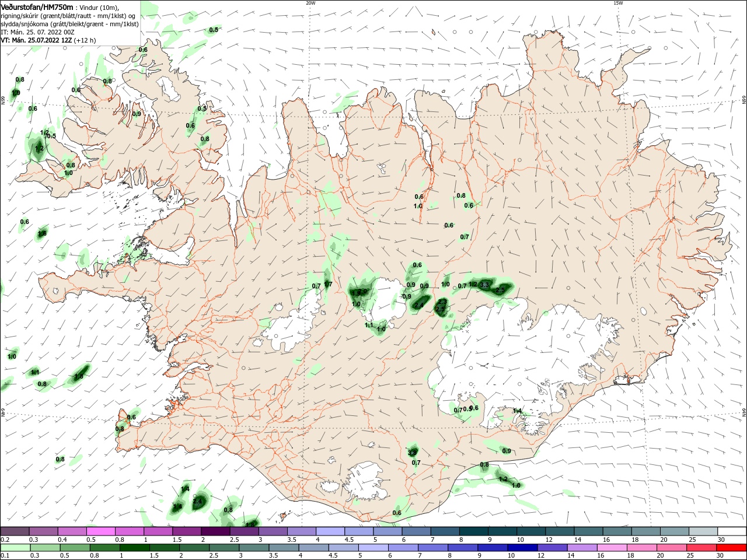747x560 pixels.
Task: Click the 1.7 precipitation value on the map
Action: pyautogui.click(x=328, y=285)
